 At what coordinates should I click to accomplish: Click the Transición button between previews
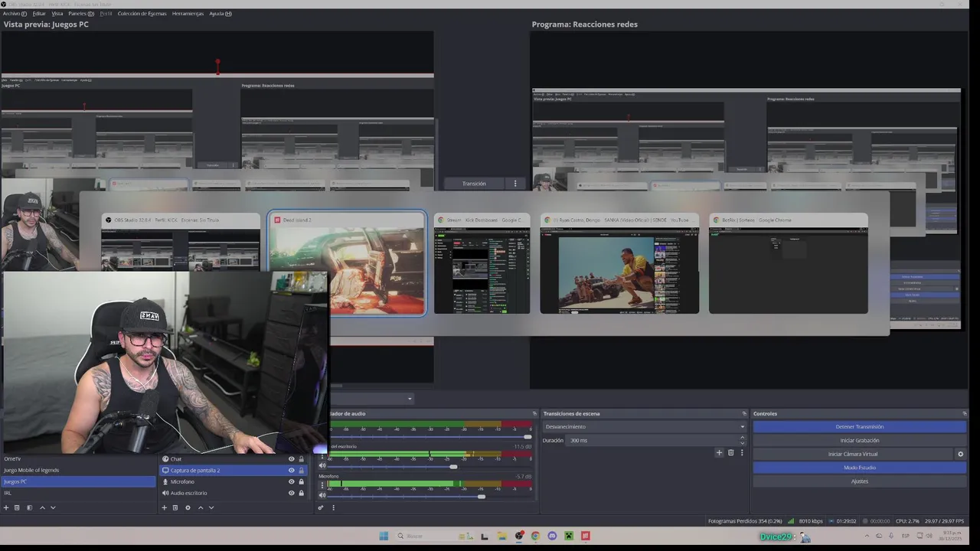(474, 184)
